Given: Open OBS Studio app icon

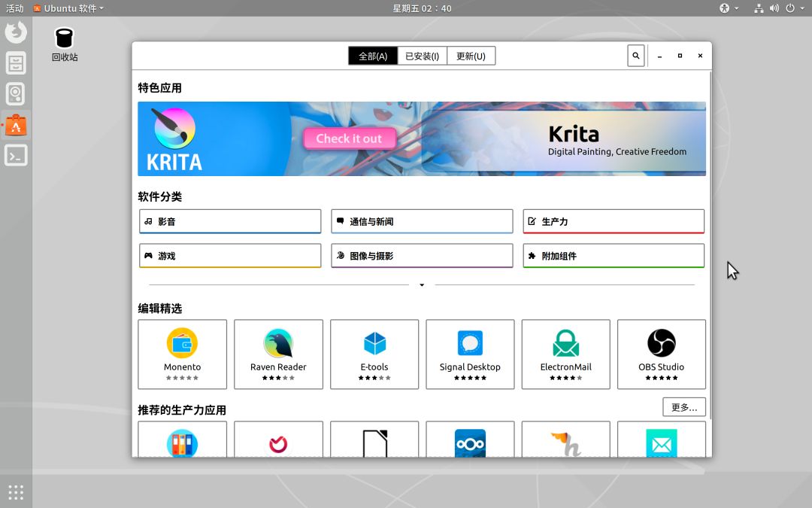Looking at the screenshot, I should pyautogui.click(x=662, y=342).
